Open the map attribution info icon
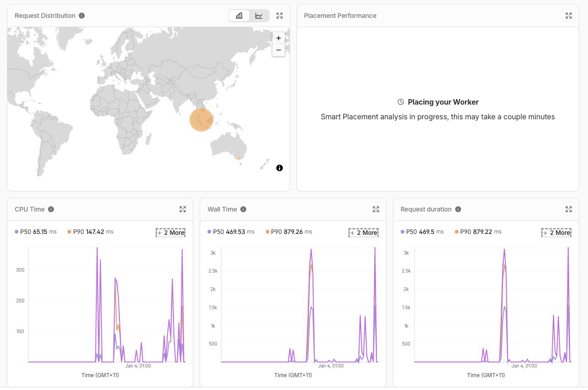 (280, 168)
